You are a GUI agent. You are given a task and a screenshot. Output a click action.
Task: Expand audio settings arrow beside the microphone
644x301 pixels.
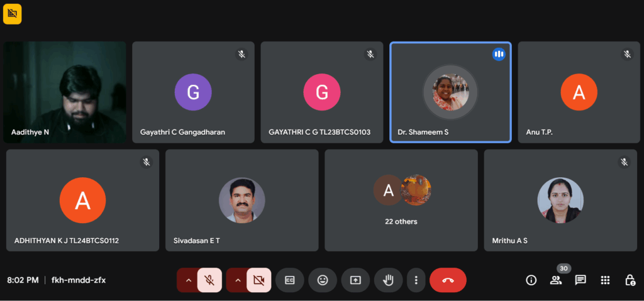coord(188,280)
